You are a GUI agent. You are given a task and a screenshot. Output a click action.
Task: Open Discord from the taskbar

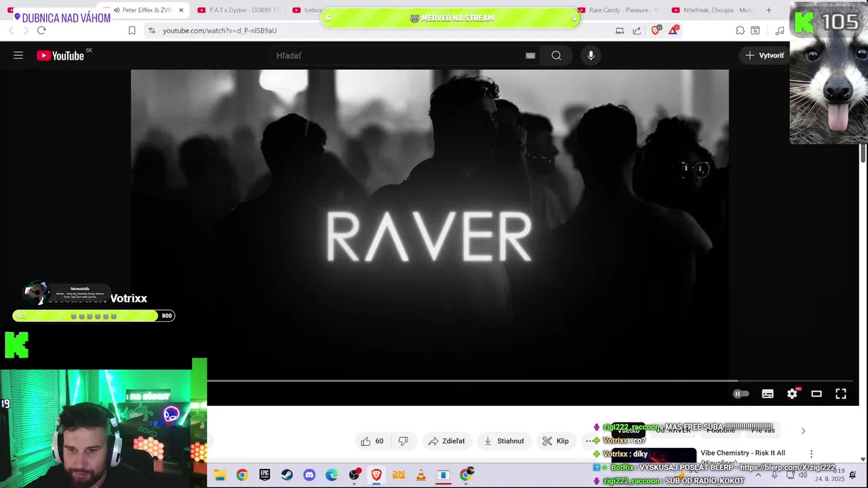[309, 476]
